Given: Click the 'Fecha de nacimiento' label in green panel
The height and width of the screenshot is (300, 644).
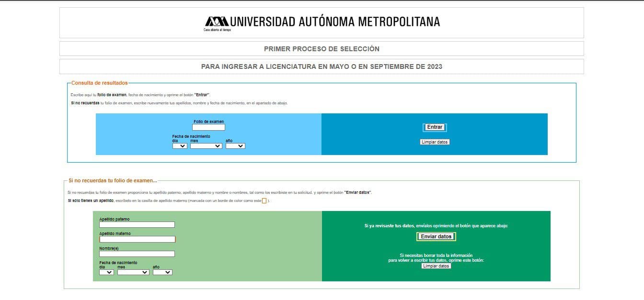Looking at the screenshot, I should pyautogui.click(x=118, y=263).
